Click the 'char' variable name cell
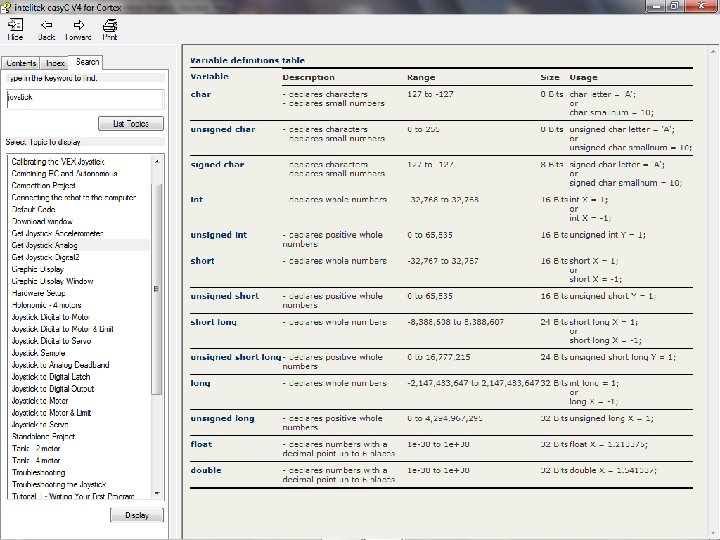Image resolution: width=720 pixels, height=540 pixels. tap(201, 94)
